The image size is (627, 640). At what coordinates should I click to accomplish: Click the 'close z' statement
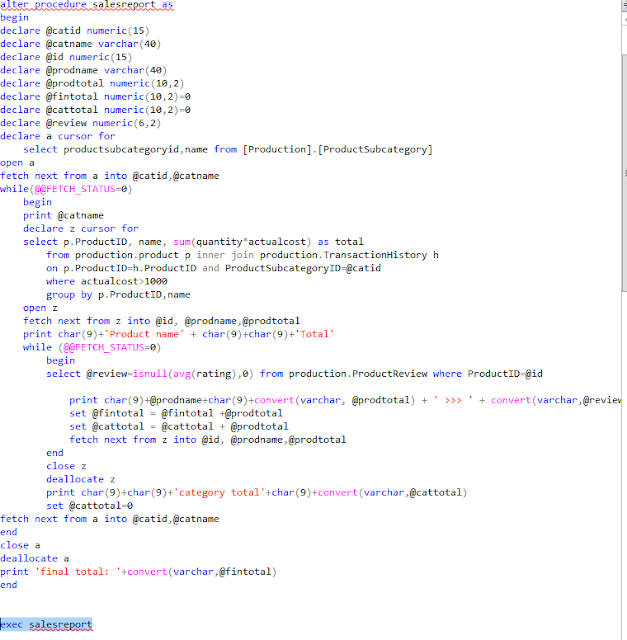tap(66, 466)
